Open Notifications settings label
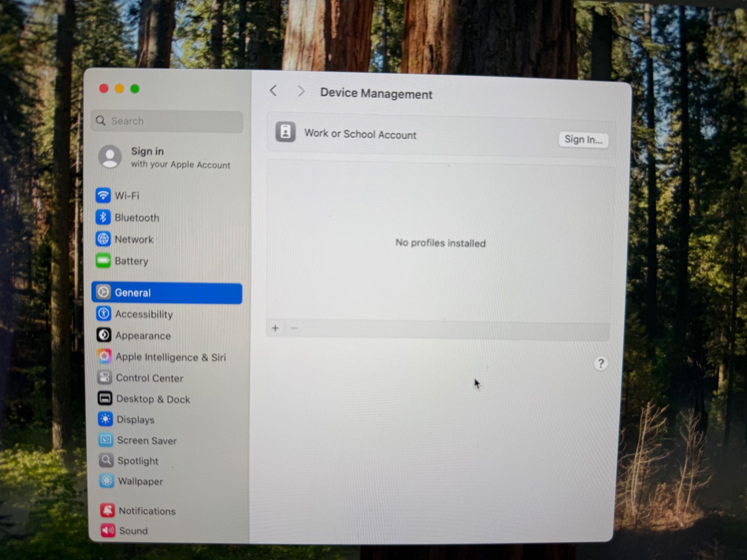The image size is (747, 560). pyautogui.click(x=147, y=511)
